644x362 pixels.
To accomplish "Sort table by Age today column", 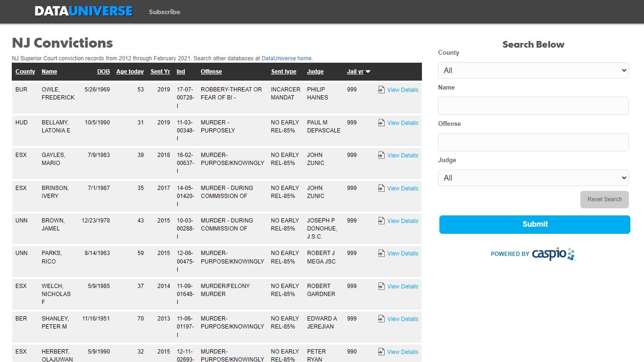I will [130, 72].
